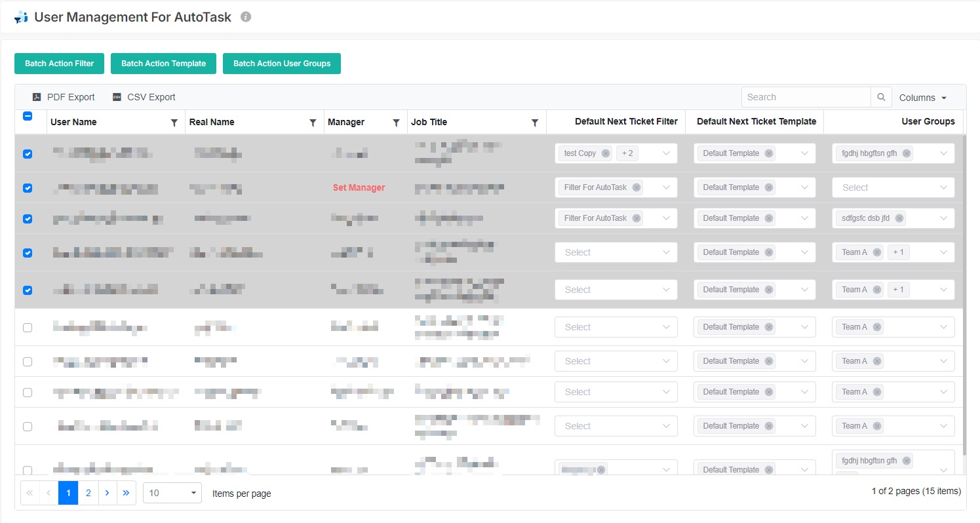Open the Batch Action Template menu
This screenshot has height=523, width=980.
coord(163,64)
